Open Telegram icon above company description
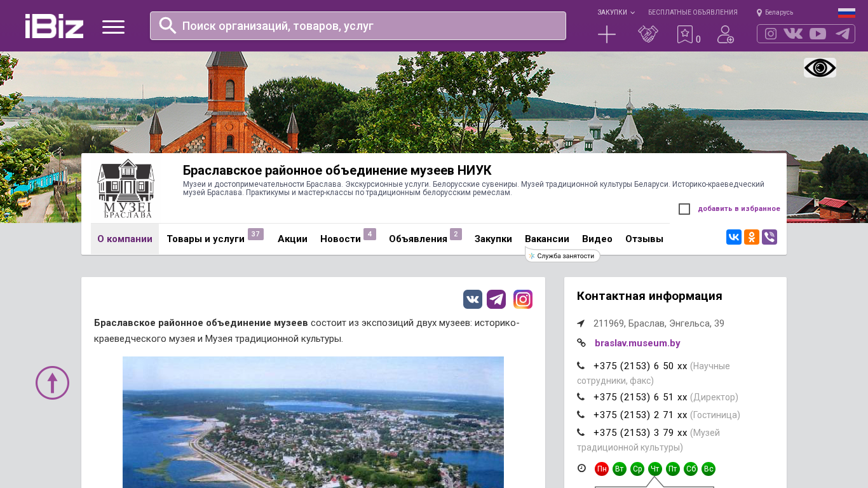The height and width of the screenshot is (488, 868). tap(496, 299)
